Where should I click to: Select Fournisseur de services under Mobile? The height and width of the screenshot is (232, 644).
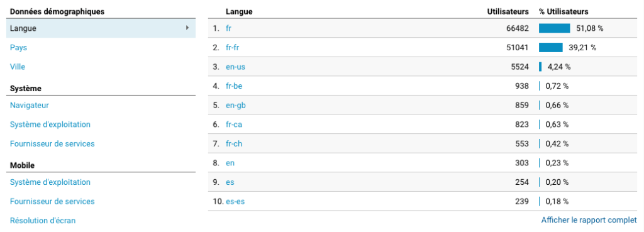pos(52,201)
